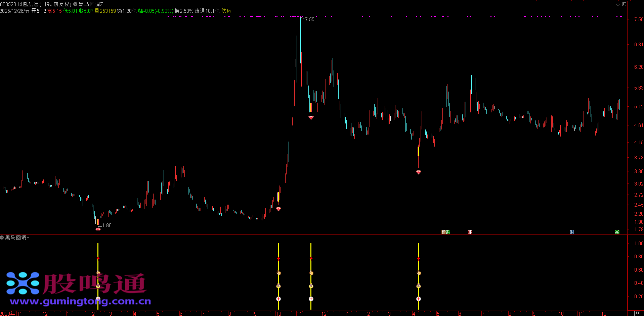Click the 流通10.1亿 float value
The height and width of the screenshot is (316, 644).
point(207,11)
